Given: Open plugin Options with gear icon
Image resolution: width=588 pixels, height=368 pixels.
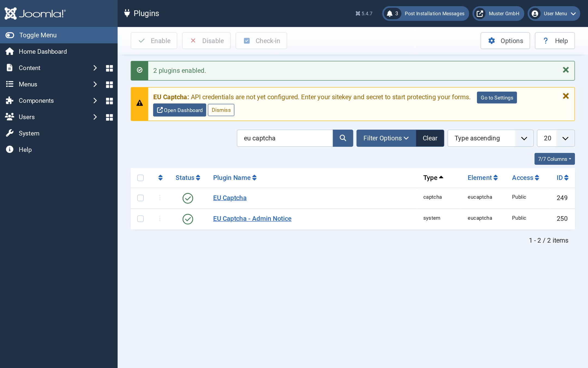Looking at the screenshot, I should [x=505, y=41].
